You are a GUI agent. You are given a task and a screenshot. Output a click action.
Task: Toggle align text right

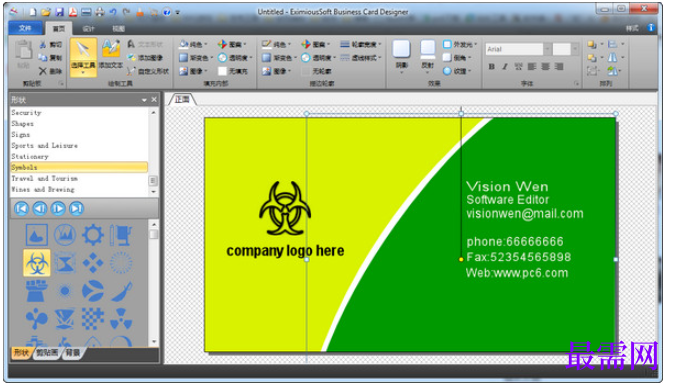[x=559, y=67]
